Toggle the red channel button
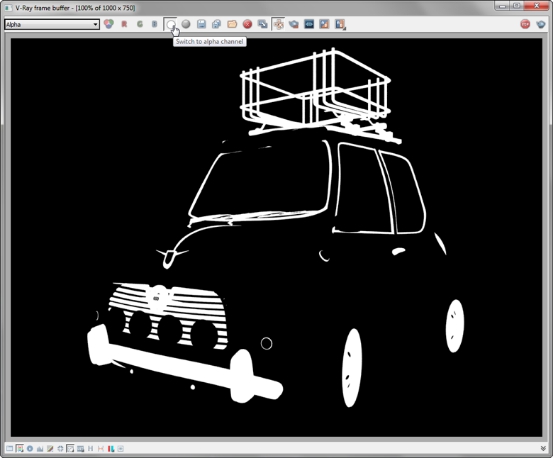 (124, 24)
